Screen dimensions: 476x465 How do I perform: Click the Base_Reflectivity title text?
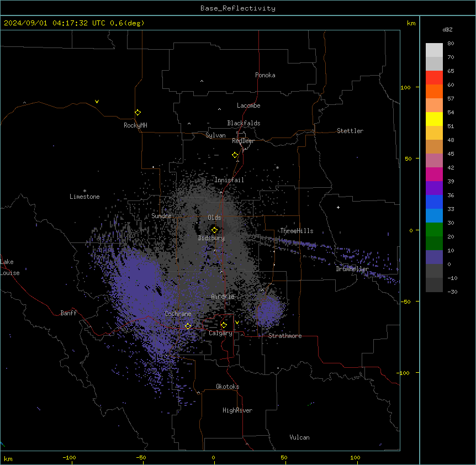(x=237, y=8)
